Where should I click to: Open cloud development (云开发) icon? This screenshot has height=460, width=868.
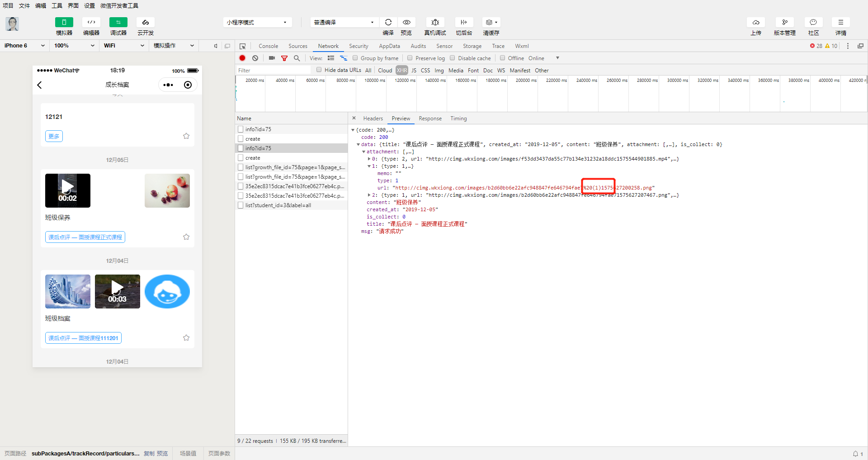pyautogui.click(x=146, y=22)
